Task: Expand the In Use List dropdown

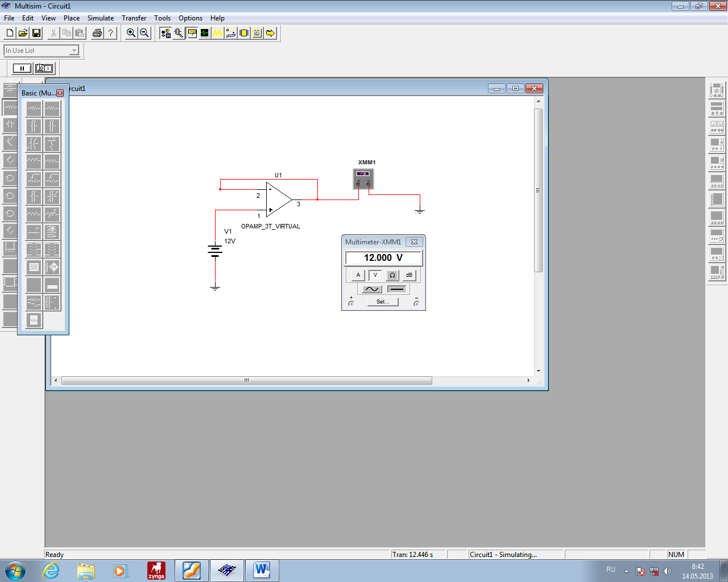Action: (74, 51)
